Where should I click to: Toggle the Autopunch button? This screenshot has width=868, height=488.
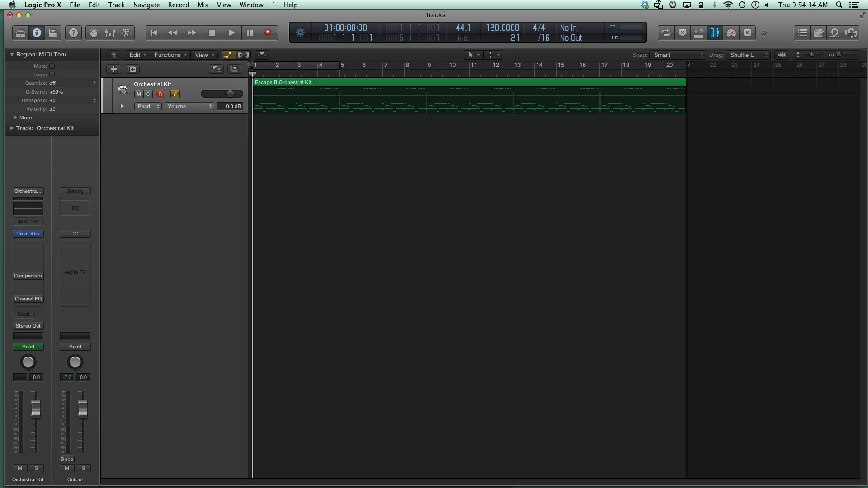(698, 33)
